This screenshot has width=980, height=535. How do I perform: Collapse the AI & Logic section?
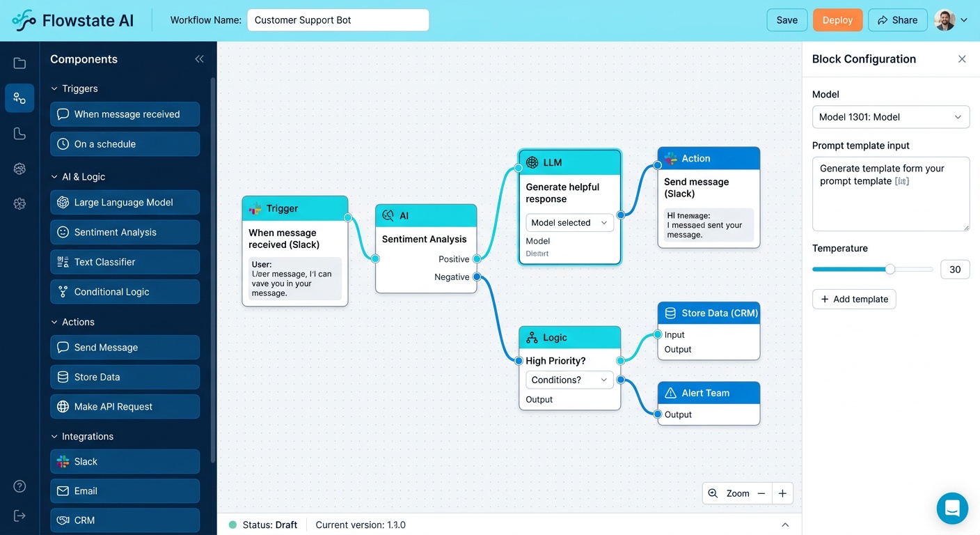coord(54,177)
